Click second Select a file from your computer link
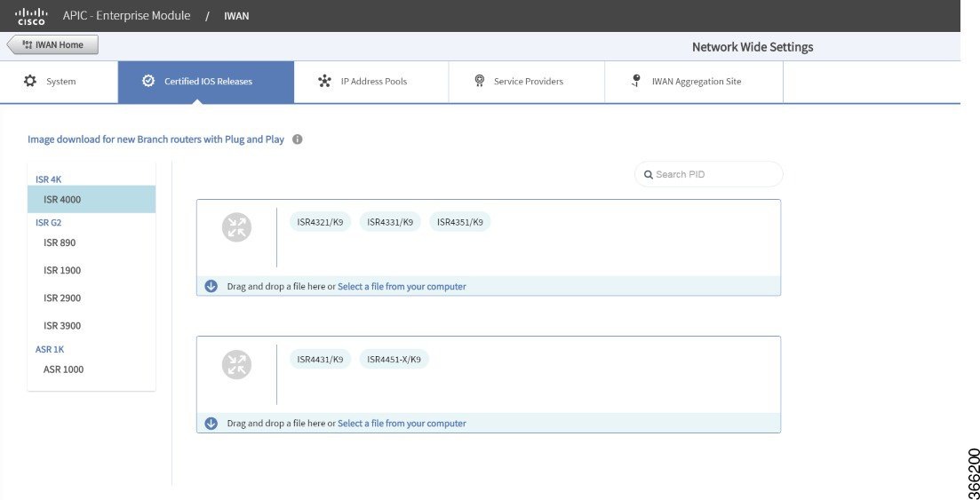Screen dimensions: 980x500 point(402,423)
